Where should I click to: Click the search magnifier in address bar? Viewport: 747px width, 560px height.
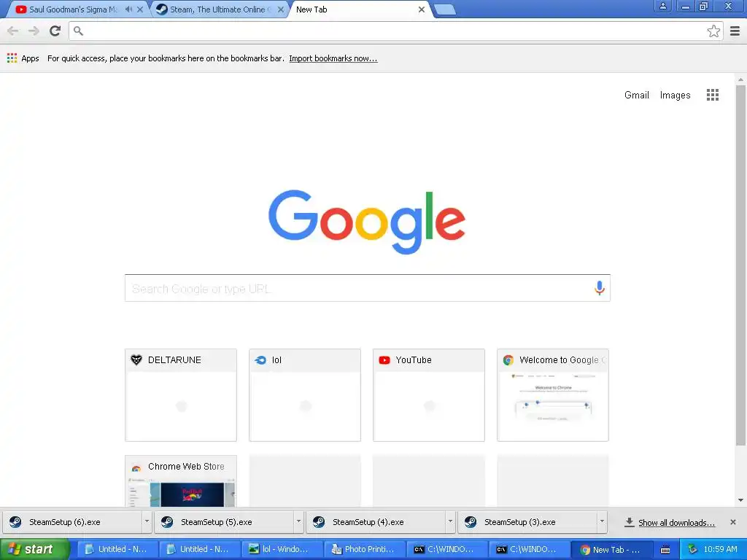click(79, 31)
